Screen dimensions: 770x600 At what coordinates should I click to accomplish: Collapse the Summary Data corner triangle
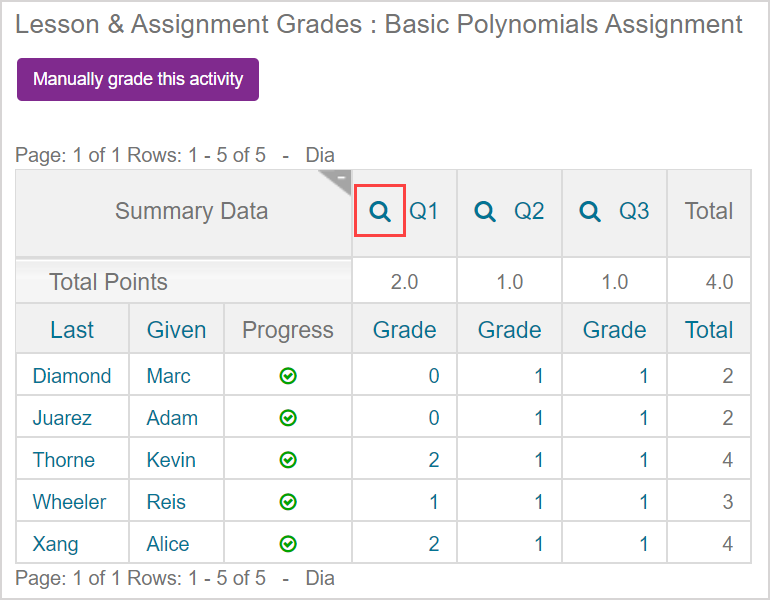[340, 180]
